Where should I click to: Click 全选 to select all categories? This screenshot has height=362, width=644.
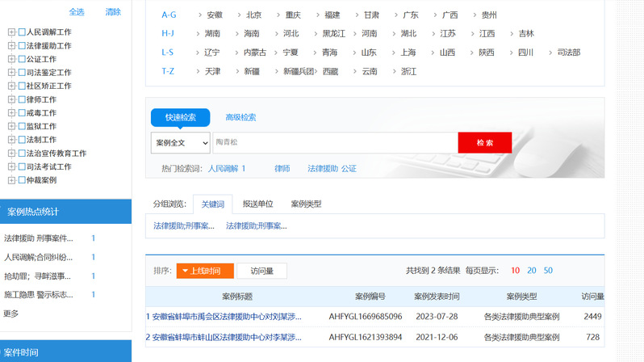coord(77,12)
